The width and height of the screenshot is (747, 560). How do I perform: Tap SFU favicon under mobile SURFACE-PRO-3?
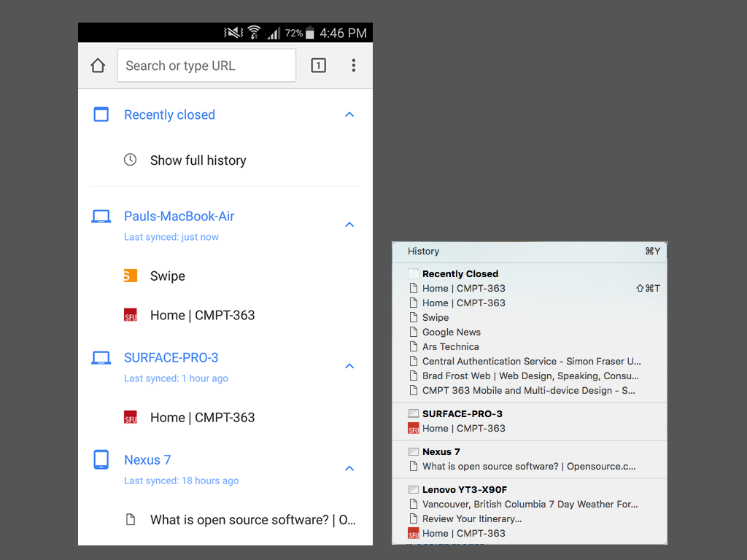point(131,417)
